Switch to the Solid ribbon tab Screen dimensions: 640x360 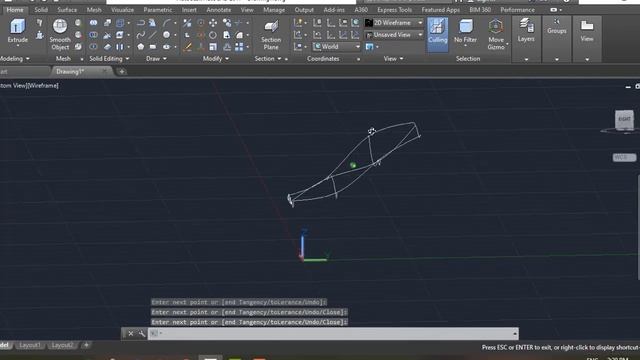41,10
